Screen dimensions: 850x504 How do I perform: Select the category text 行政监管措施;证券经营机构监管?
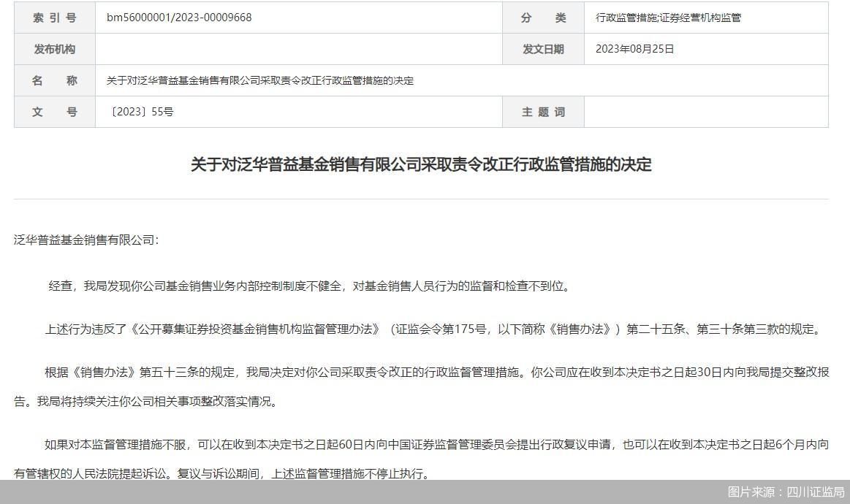pyautogui.click(x=669, y=18)
